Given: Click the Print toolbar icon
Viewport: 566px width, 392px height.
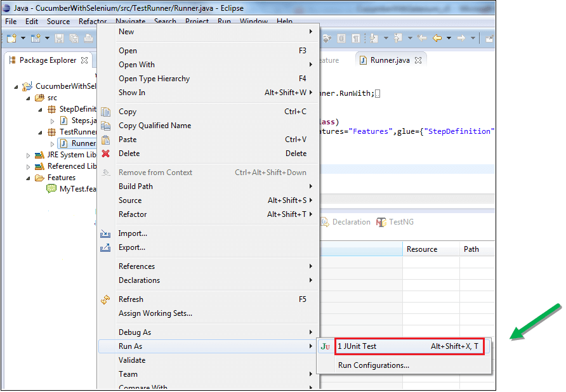Looking at the screenshot, I should tap(87, 38).
